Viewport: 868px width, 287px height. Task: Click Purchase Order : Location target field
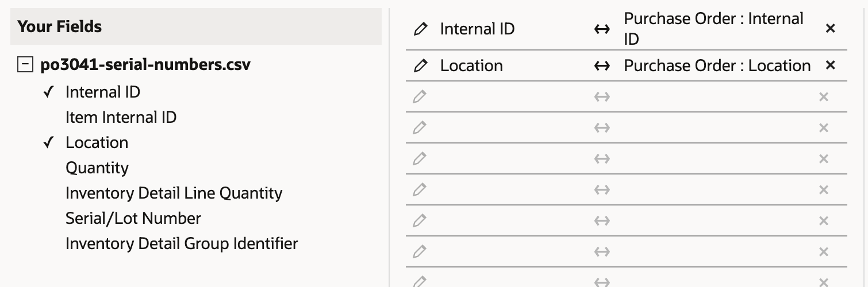[717, 65]
